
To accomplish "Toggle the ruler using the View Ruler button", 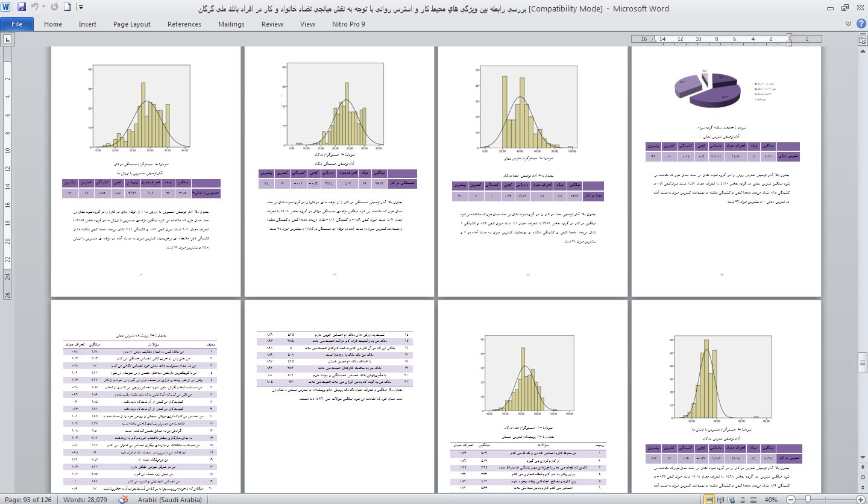I will point(861,39).
